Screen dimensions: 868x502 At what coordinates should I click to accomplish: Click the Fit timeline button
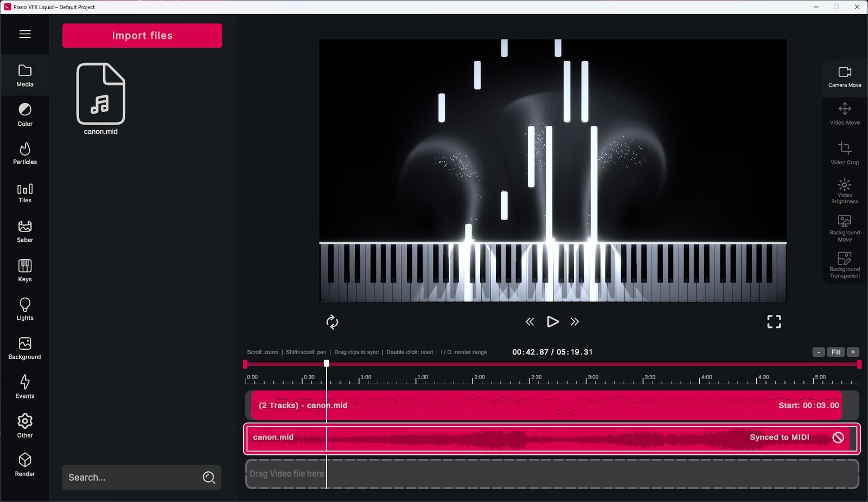click(836, 352)
